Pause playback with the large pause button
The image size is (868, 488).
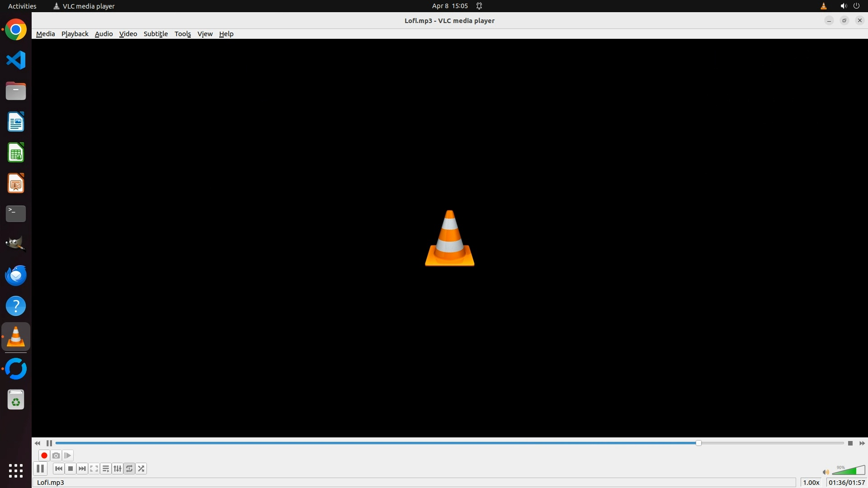click(x=40, y=469)
